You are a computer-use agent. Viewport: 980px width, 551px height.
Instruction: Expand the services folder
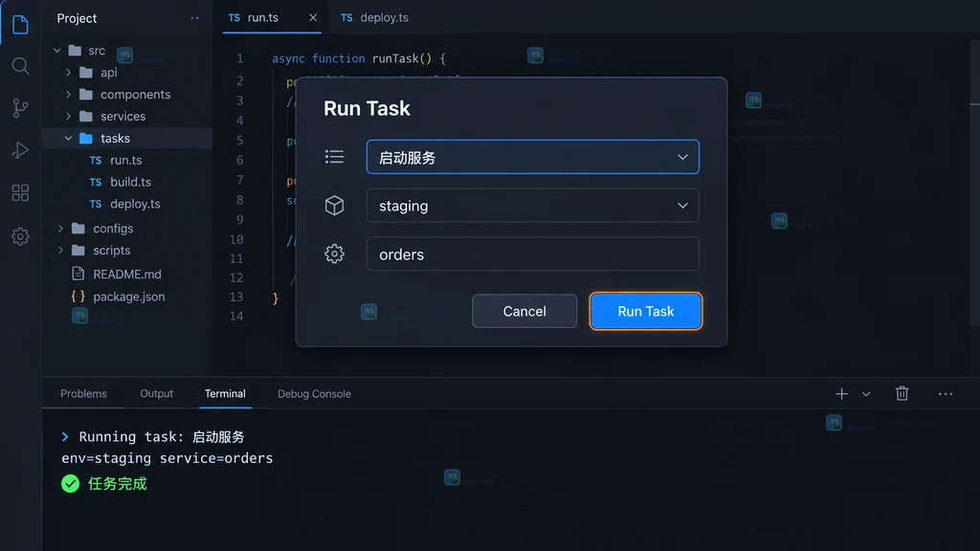[68, 116]
